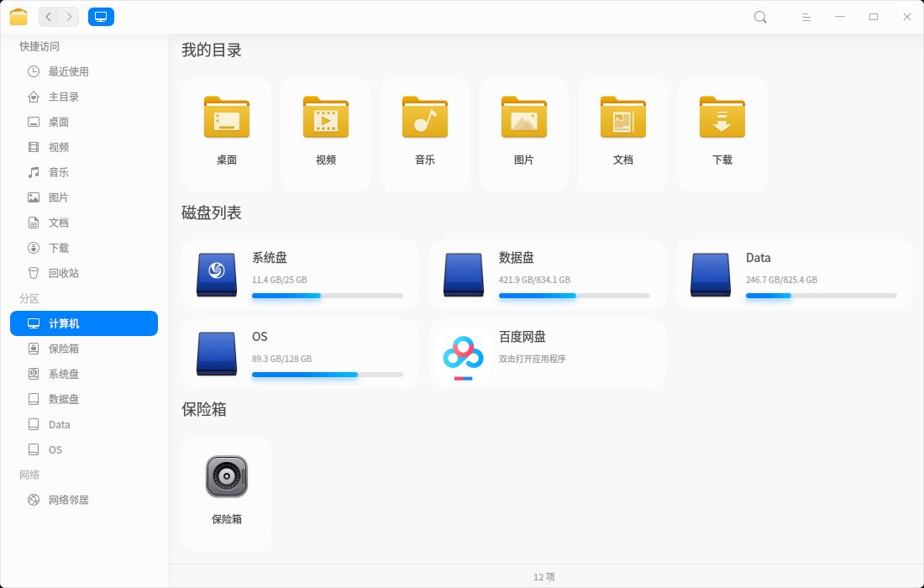The height and width of the screenshot is (588, 924).
Task: Select the OS disk icon in disk list
Action: (x=217, y=354)
